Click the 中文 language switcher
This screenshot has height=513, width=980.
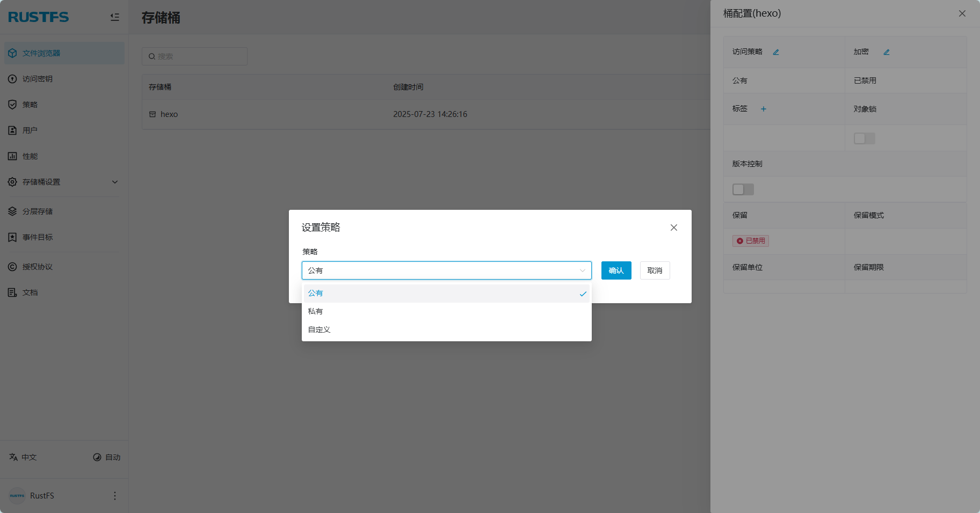(x=23, y=457)
